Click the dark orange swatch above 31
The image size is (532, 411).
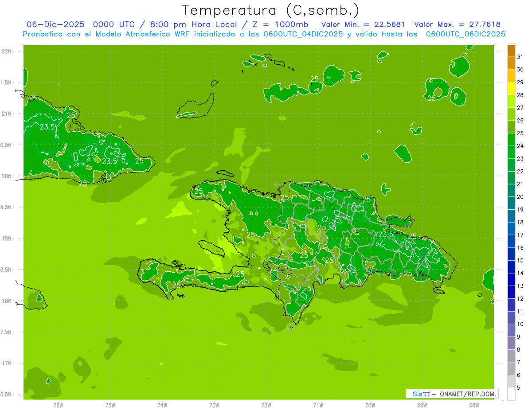pyautogui.click(x=511, y=51)
